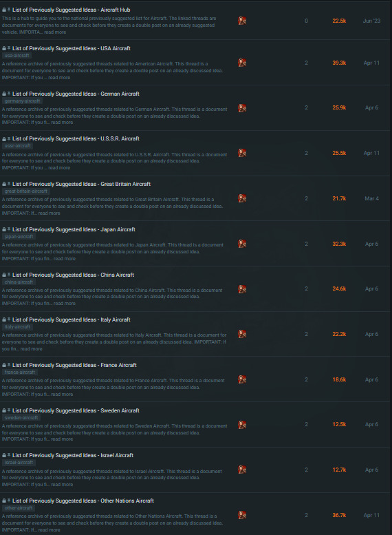Click the avatar next to China Aircraft thread
This screenshot has height=535, width=392.
tap(242, 289)
